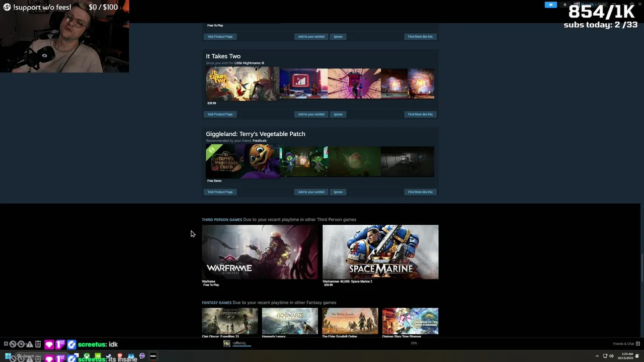Open Clair Obscur: Expedition 33 capsule
644x362 pixels.
230,321
